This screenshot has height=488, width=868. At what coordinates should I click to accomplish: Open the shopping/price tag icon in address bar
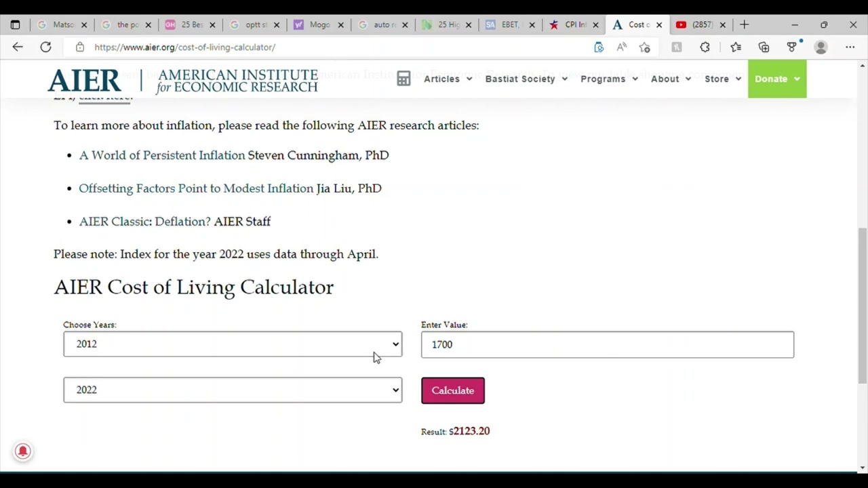pos(599,47)
